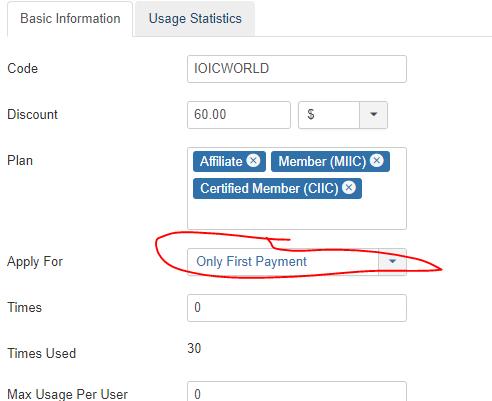The width and height of the screenshot is (492, 401).
Task: Switch to the Usage Statistics tab
Action: click(x=195, y=19)
